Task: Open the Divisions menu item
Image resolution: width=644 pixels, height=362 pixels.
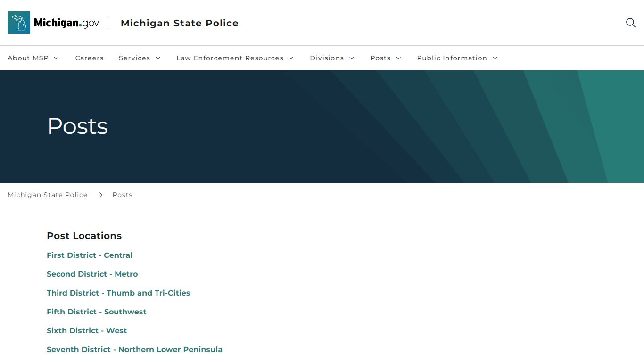Action: (327, 58)
